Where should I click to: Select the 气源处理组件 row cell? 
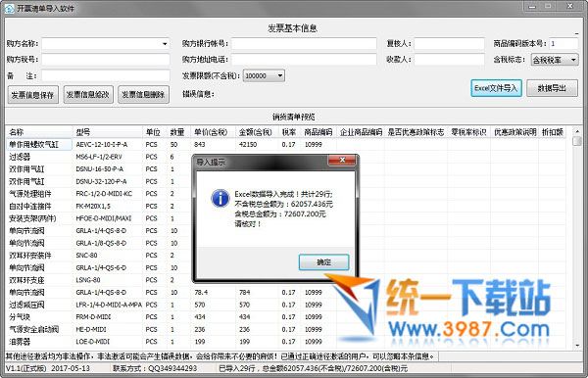(x=39, y=194)
